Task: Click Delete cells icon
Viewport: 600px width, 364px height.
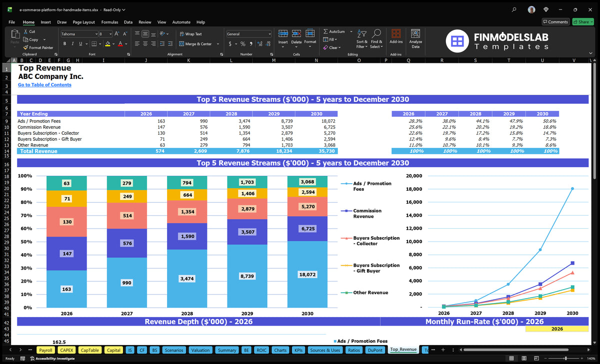Action: click(296, 33)
